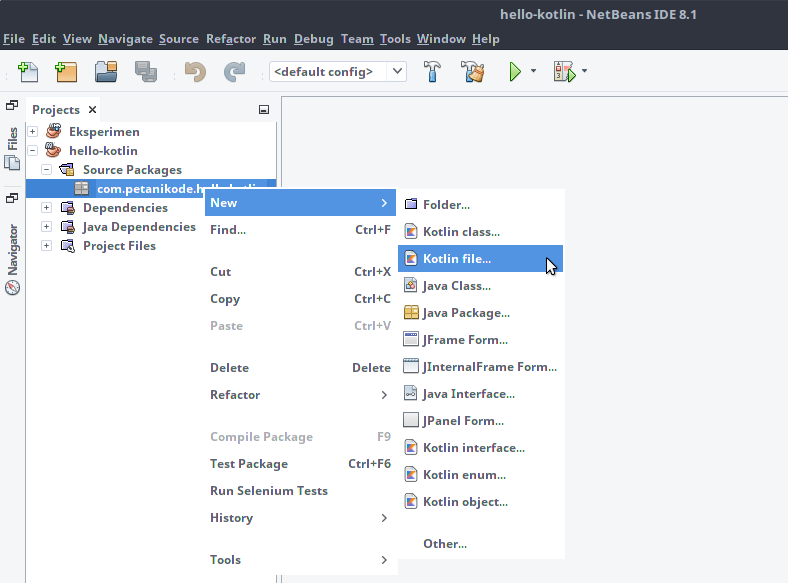Image resolution: width=788 pixels, height=583 pixels.
Task: Click the Undo arrow icon
Action: coord(195,71)
